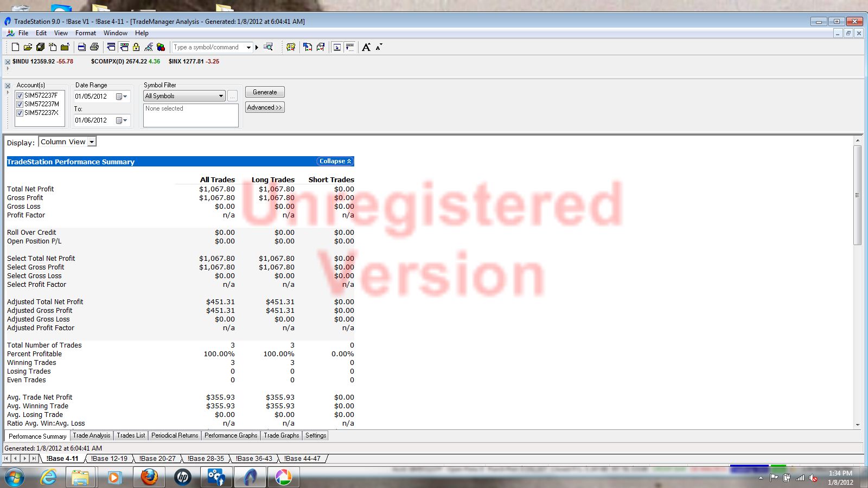
Task: Open the Trade Graphs tab
Action: tap(281, 435)
